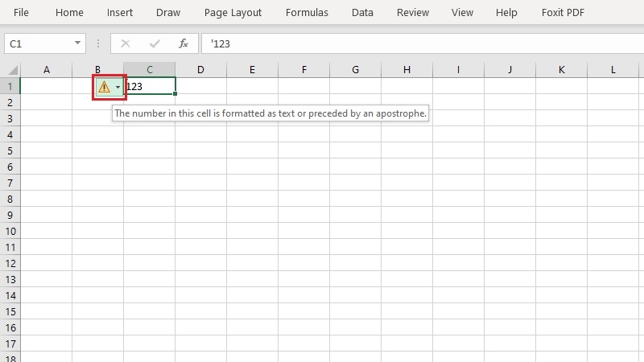Select column A header
The width and height of the screenshot is (644, 362).
pyautogui.click(x=47, y=70)
